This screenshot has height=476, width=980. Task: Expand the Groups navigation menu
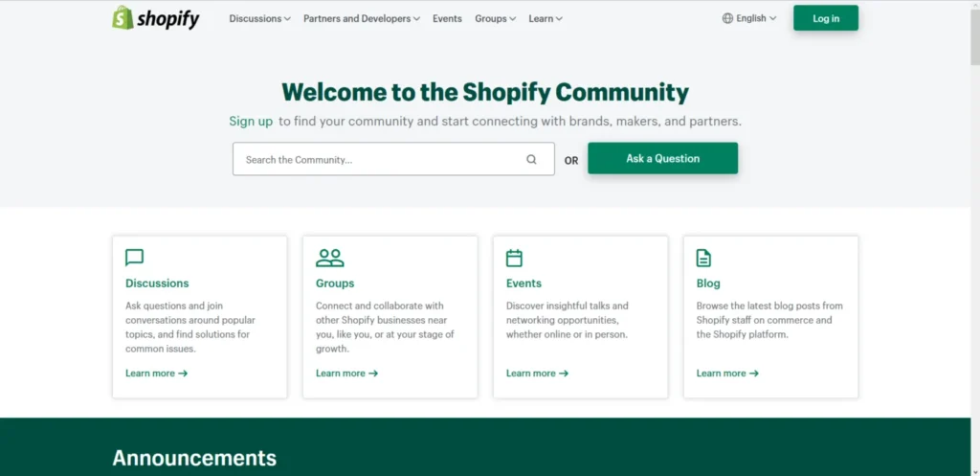(x=495, y=19)
